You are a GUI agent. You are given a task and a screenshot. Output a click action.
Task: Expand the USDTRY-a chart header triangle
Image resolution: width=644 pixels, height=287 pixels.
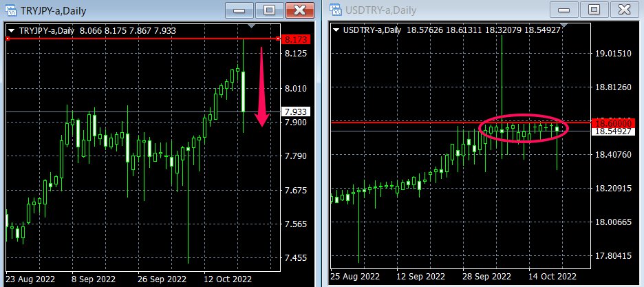[336, 30]
